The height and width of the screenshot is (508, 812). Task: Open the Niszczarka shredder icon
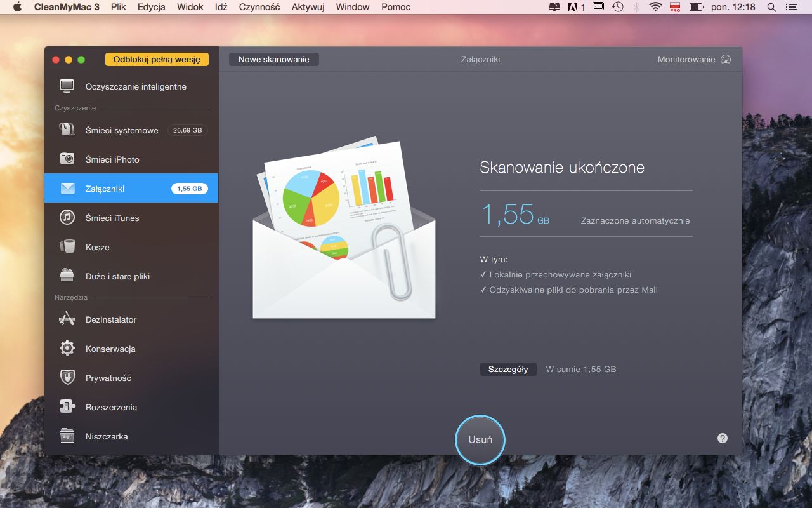67,436
